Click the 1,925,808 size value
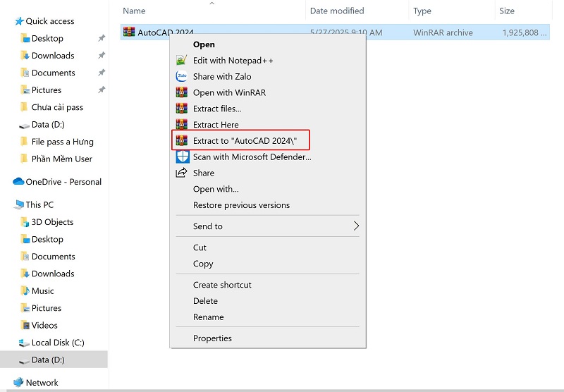564x392 pixels. coord(524,32)
